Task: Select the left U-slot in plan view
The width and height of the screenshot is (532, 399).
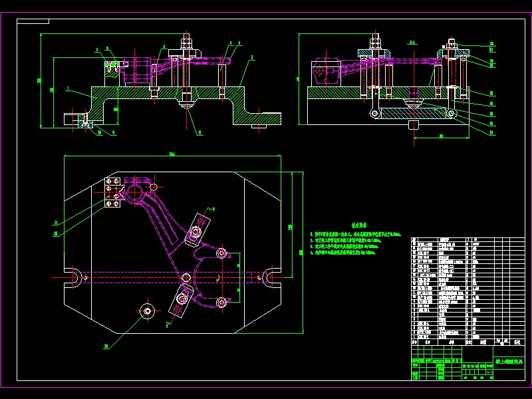Action: point(74,278)
